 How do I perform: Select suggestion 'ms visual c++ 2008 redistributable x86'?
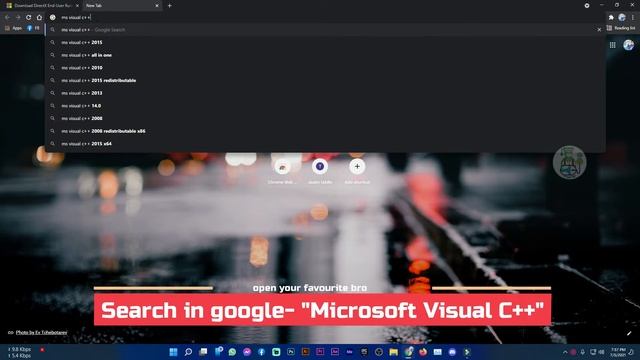pyautogui.click(x=324, y=131)
